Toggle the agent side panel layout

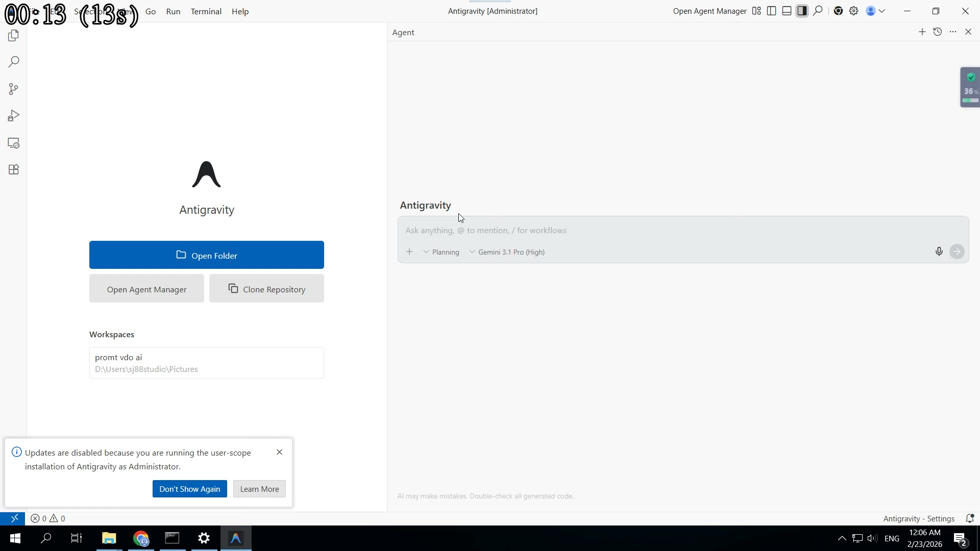pos(802,11)
